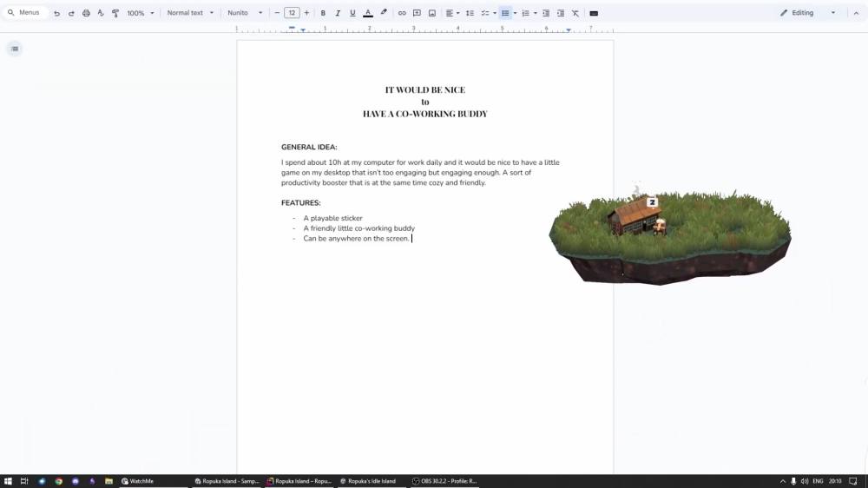Open the Nunito font dropdown
The height and width of the screenshot is (488, 868).
245,13
